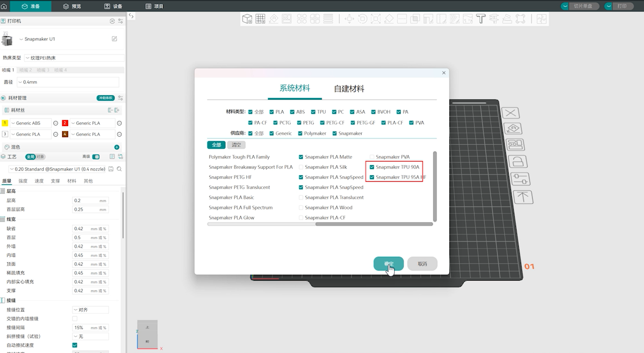Select the Scale tool in top toolbar
This screenshot has width=644, height=353.
click(x=375, y=19)
